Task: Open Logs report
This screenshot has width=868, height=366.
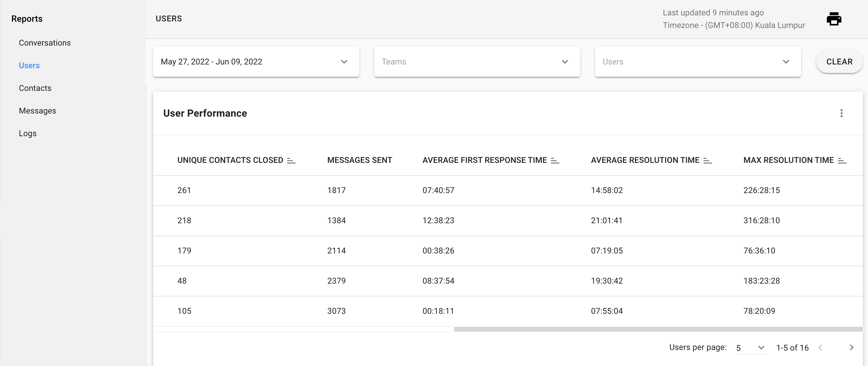Action: pos(28,133)
